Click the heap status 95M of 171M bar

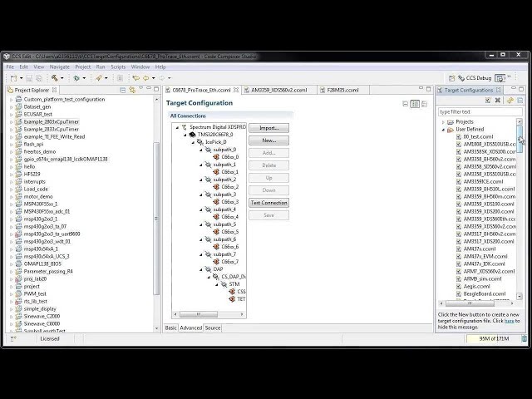(494, 338)
